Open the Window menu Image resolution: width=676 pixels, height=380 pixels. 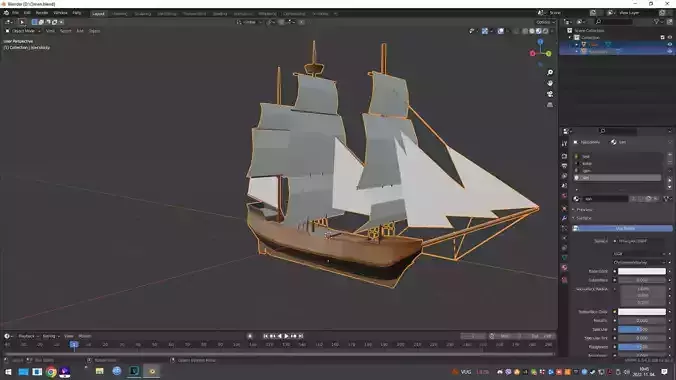click(x=60, y=13)
